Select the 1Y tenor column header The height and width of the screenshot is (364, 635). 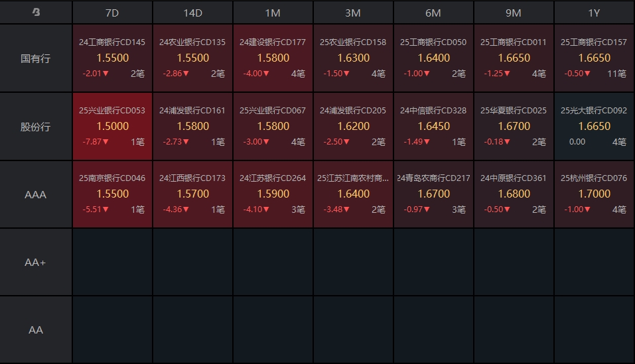click(x=594, y=13)
